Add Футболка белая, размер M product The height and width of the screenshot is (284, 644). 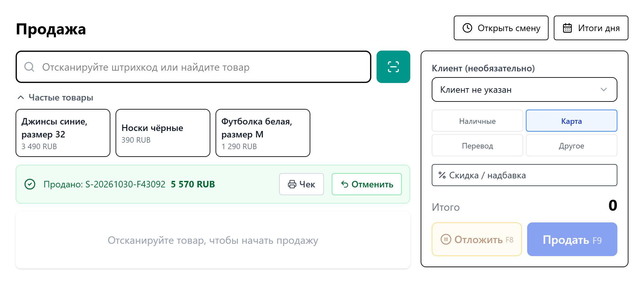[263, 133]
